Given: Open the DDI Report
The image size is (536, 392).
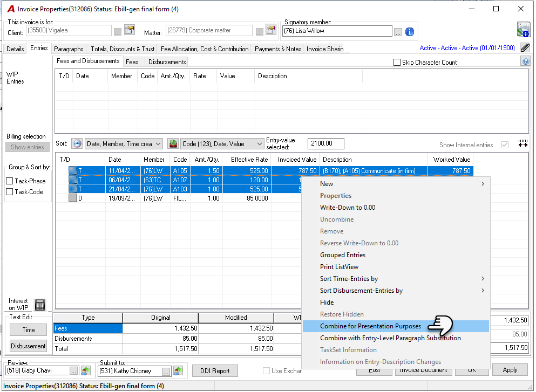Looking at the screenshot, I should 215,371.
